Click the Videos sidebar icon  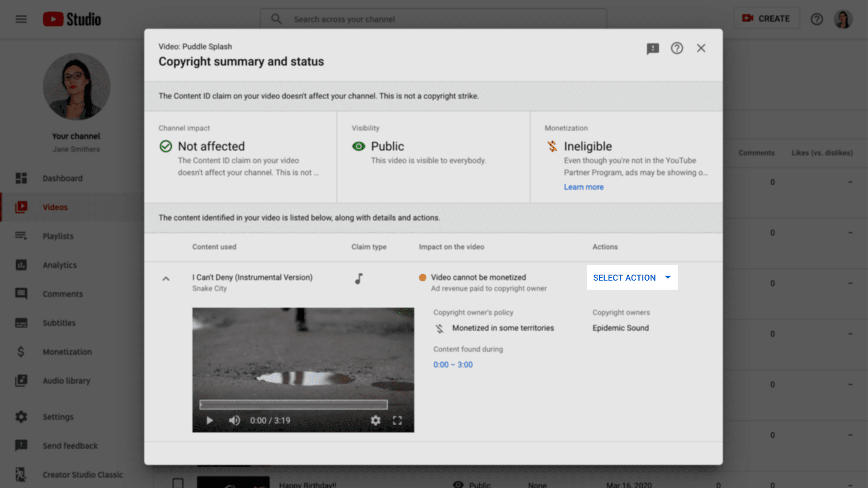[21, 207]
